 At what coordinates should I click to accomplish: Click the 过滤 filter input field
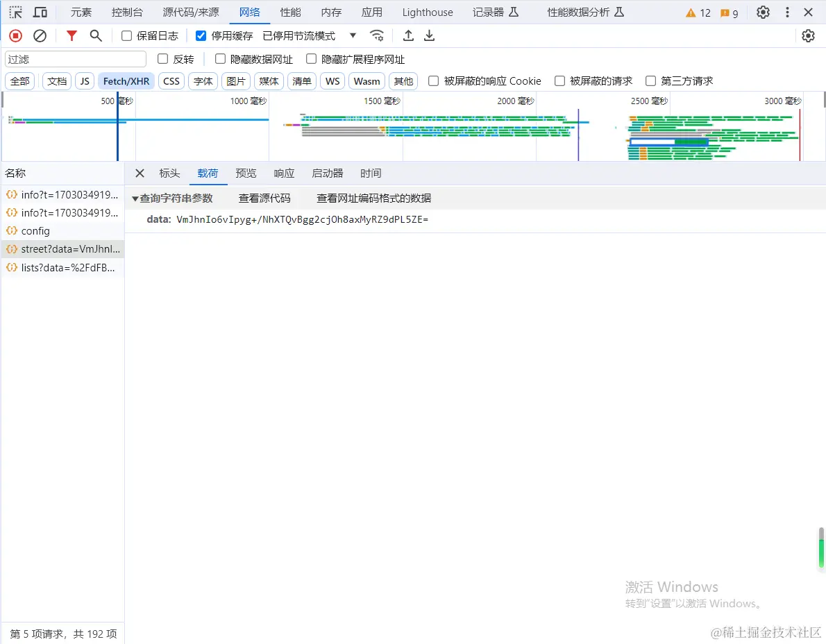click(x=76, y=59)
